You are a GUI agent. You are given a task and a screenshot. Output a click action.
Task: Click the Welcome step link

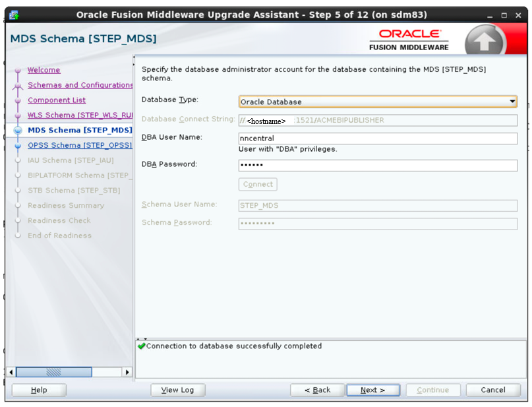(44, 70)
